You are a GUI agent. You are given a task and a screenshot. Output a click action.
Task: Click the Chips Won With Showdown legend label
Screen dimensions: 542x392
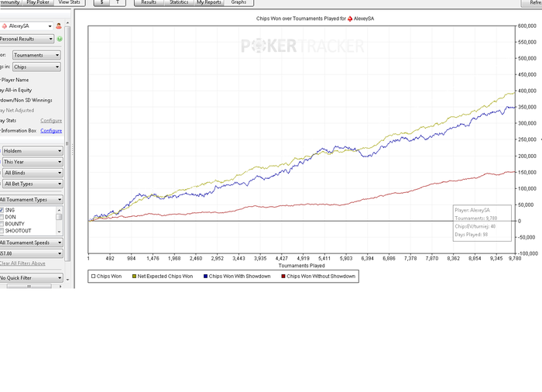pos(239,276)
